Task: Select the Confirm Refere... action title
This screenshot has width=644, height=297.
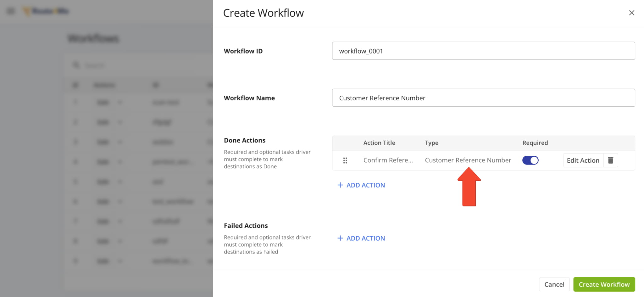Action: click(388, 160)
